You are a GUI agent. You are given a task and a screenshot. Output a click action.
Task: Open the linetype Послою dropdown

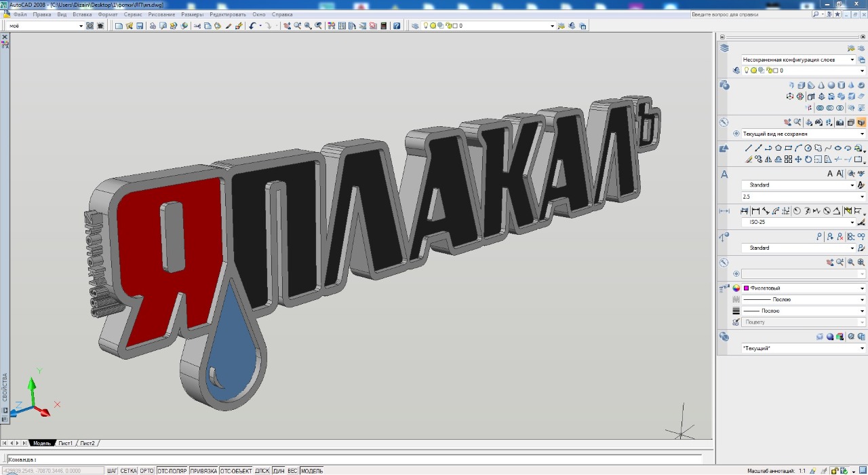pyautogui.click(x=804, y=299)
